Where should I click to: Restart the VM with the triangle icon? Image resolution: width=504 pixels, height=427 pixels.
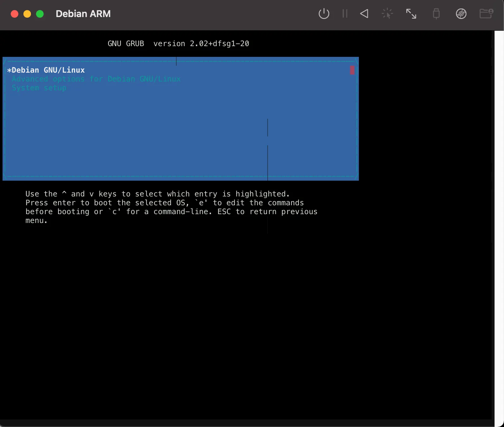point(364,14)
